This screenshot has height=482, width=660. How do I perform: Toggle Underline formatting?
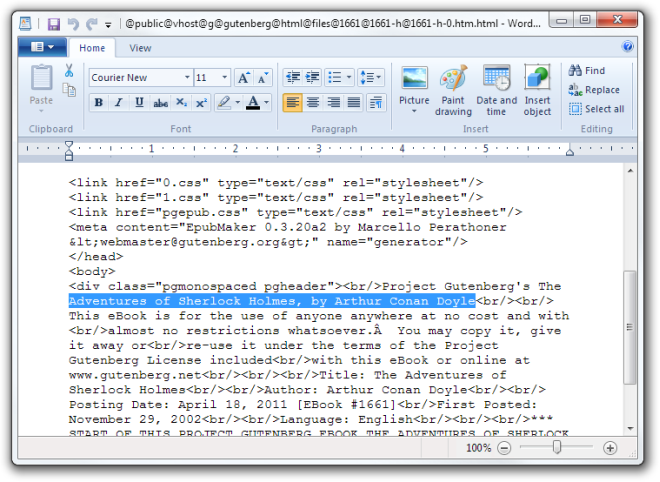pyautogui.click(x=139, y=102)
